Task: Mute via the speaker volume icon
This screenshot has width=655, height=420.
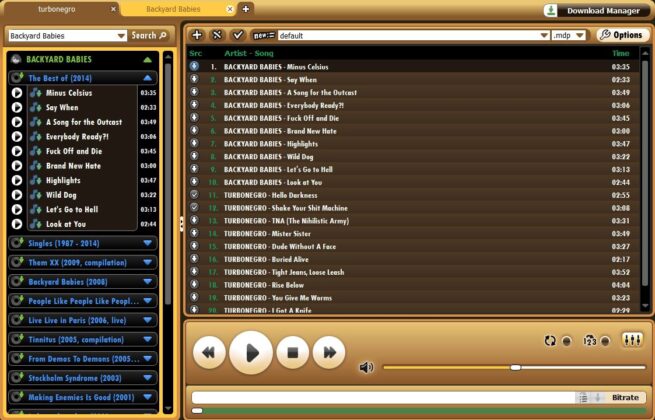Action: 366,367
